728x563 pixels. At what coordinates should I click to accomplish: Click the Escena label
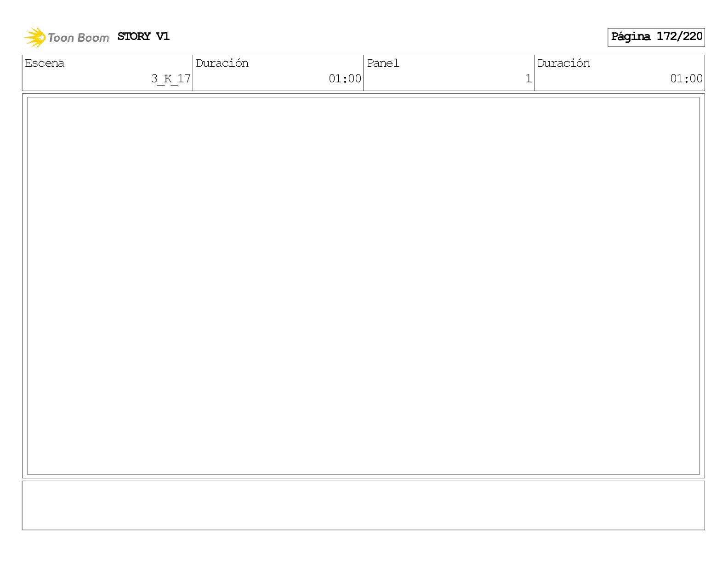(45, 63)
